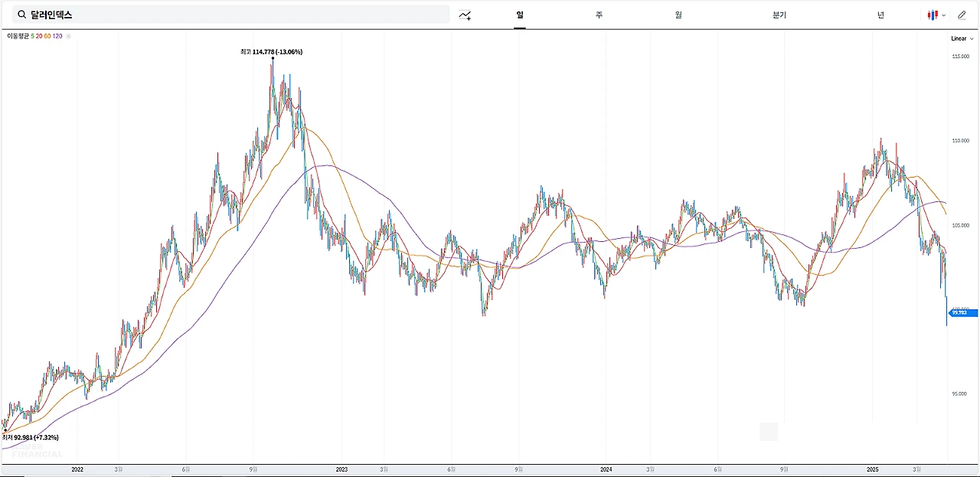Click the 2025 label on time axis
980x477 pixels.
(x=872, y=469)
